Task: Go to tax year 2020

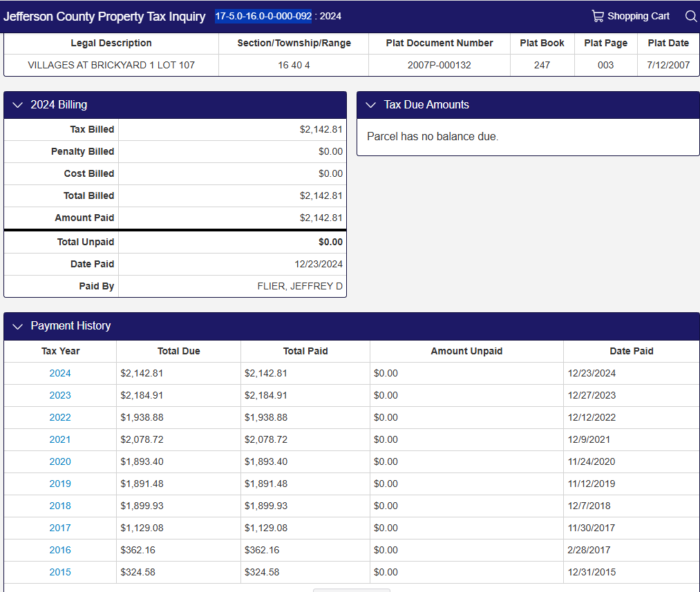Action: [60, 461]
